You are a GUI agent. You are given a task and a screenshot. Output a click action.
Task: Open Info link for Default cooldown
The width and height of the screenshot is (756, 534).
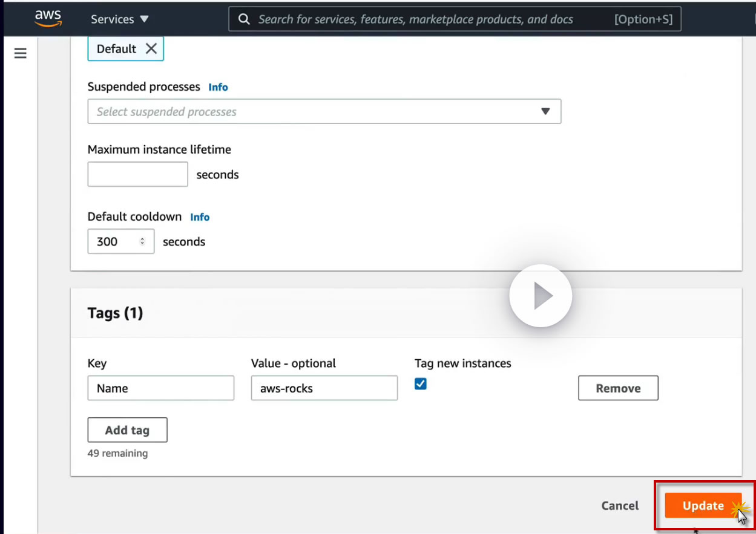200,217
